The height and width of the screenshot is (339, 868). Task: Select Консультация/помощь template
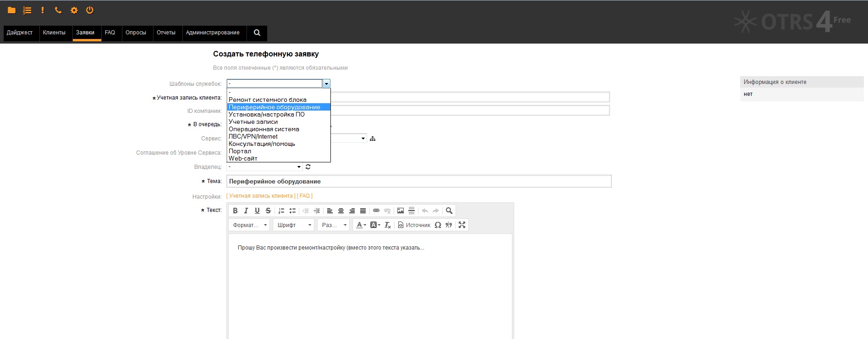point(279,144)
